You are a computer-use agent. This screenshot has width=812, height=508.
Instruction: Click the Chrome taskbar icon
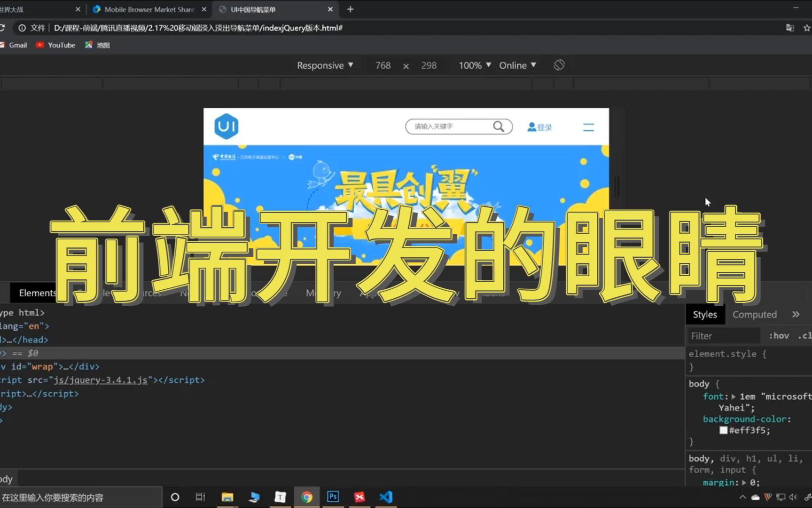point(306,497)
